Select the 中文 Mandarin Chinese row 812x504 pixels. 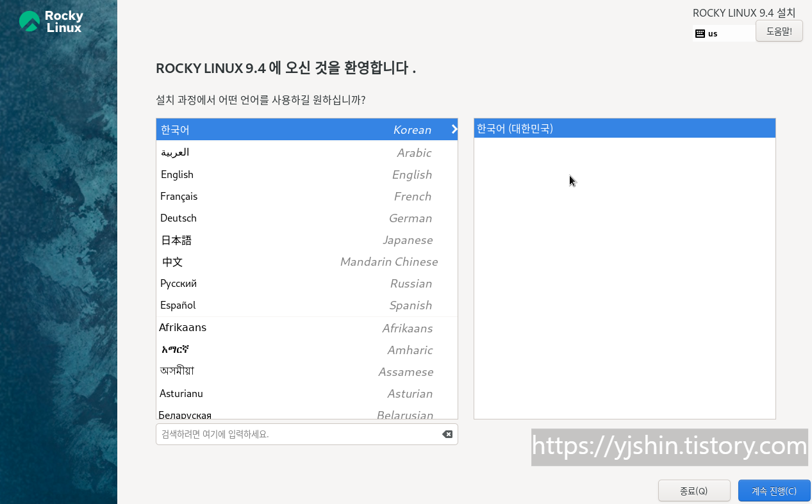(306, 261)
